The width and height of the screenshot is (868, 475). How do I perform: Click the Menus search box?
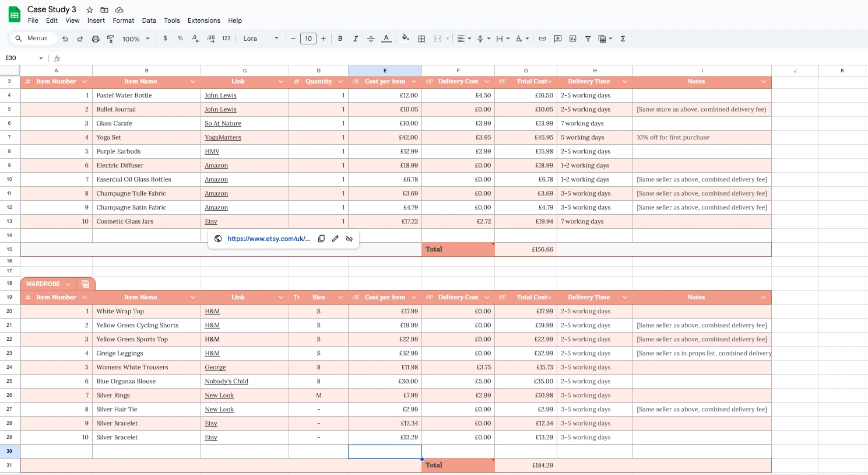(33, 39)
